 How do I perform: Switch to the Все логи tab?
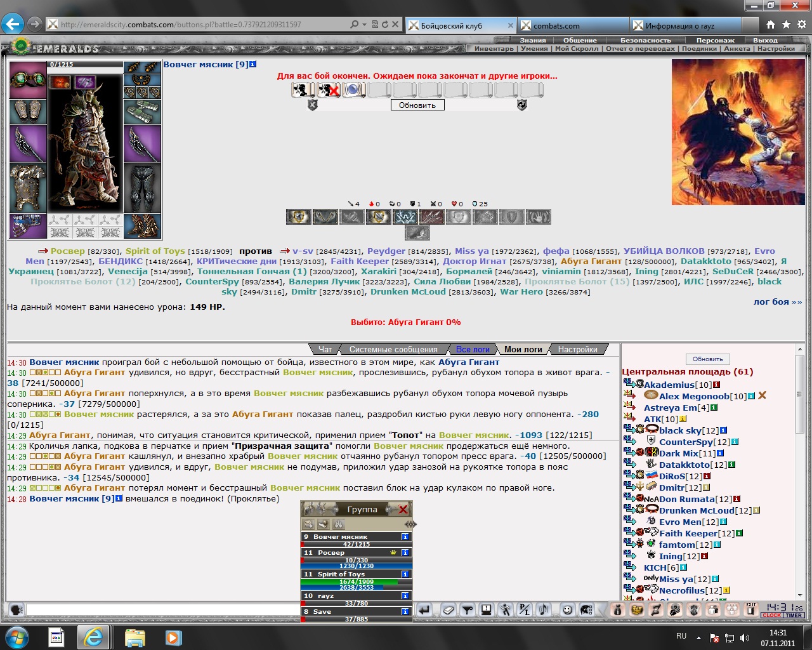point(473,349)
